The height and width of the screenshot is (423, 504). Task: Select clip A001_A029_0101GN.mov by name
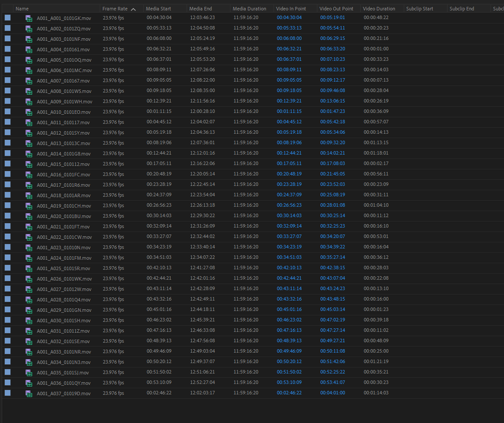click(x=64, y=310)
